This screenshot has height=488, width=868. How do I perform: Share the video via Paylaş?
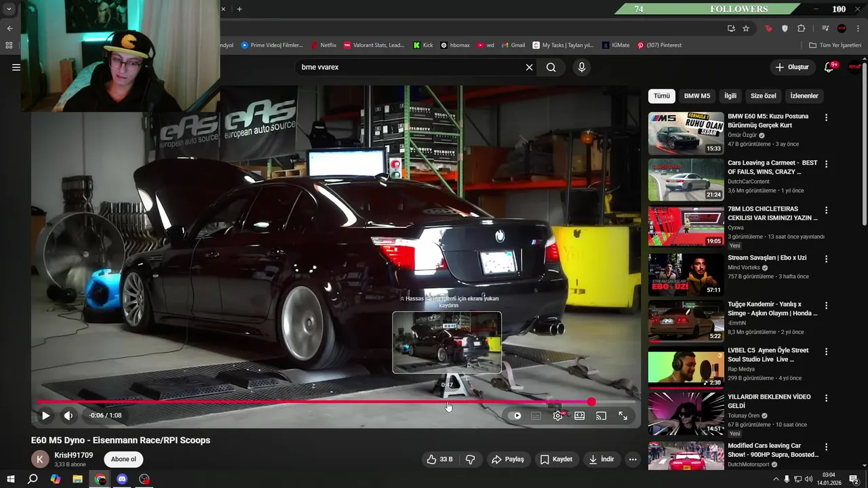click(508, 459)
